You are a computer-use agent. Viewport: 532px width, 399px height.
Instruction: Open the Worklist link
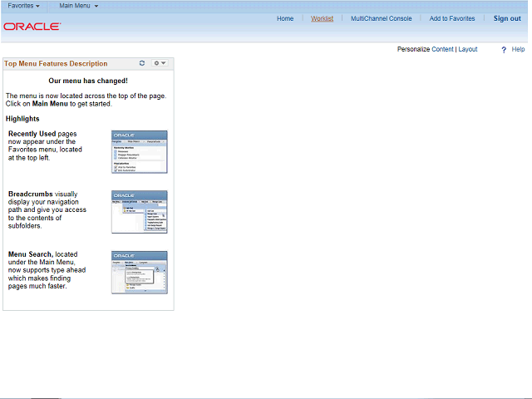[322, 18]
